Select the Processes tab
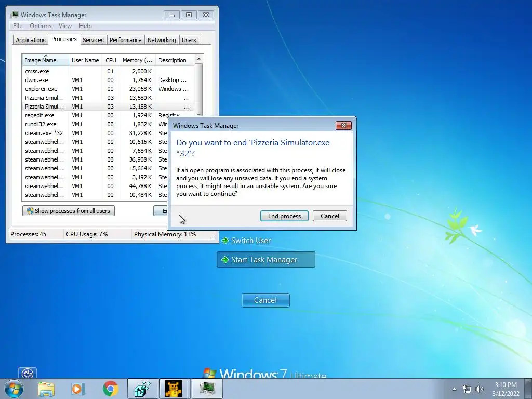Image resolution: width=532 pixels, height=399 pixels. point(64,39)
